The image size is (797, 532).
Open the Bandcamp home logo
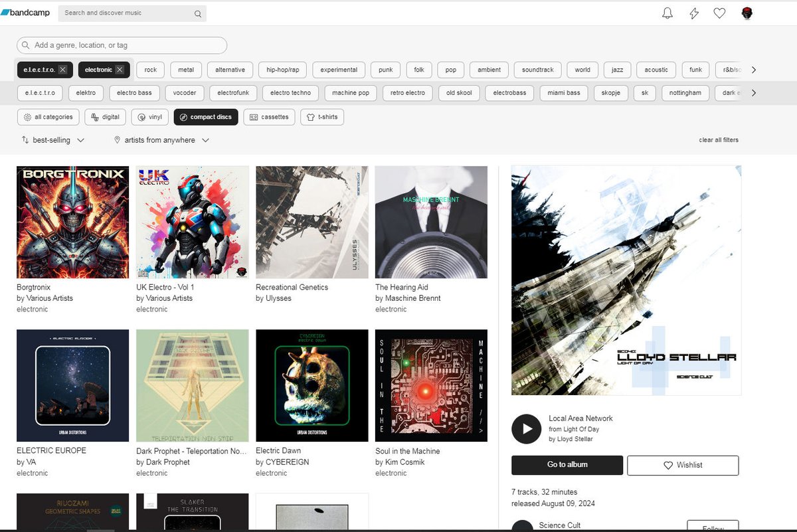[26, 13]
